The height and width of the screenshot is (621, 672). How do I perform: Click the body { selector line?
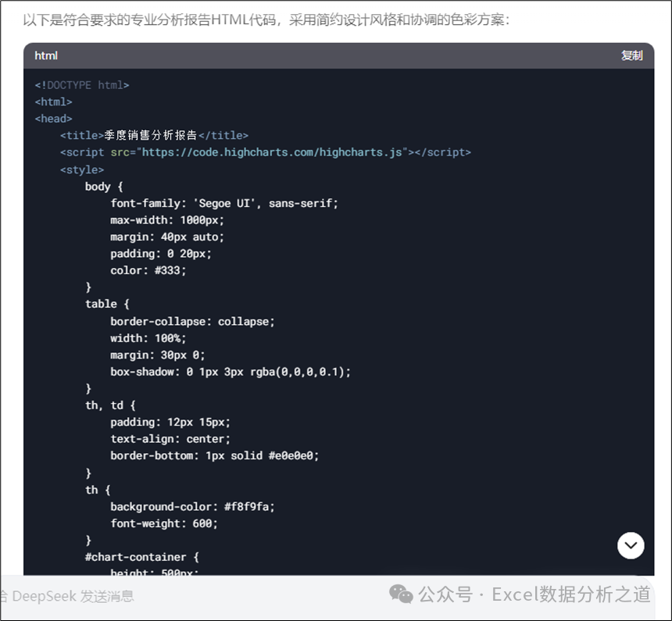[104, 187]
